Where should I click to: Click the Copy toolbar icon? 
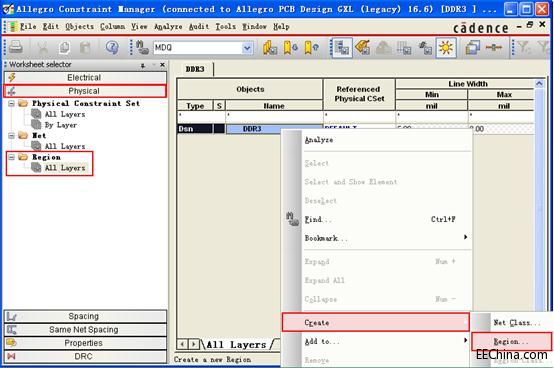pyautogui.click(x=64, y=47)
